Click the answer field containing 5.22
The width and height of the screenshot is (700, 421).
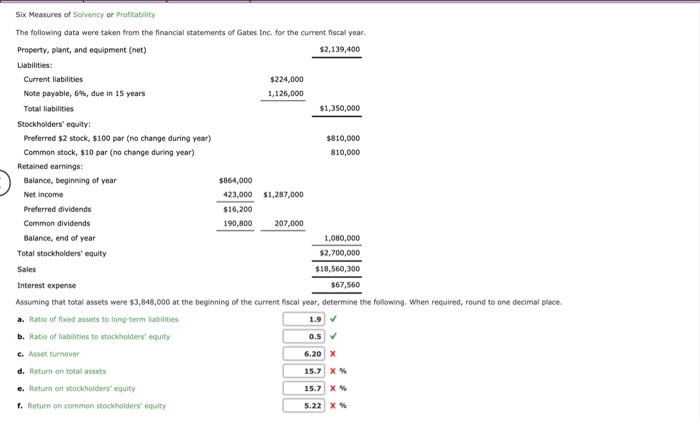coord(304,406)
